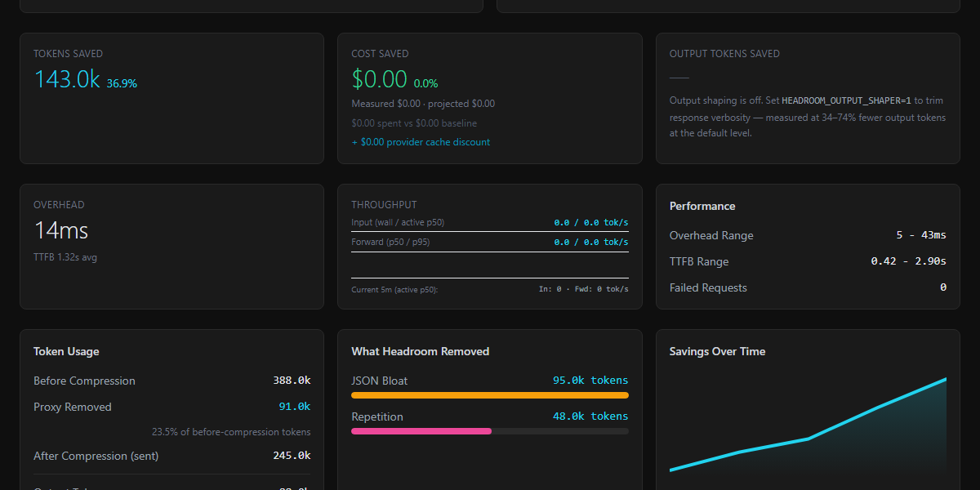Click 'Measured $0.00 · projected $0.00' line
This screenshot has width=980, height=490.
(423, 104)
